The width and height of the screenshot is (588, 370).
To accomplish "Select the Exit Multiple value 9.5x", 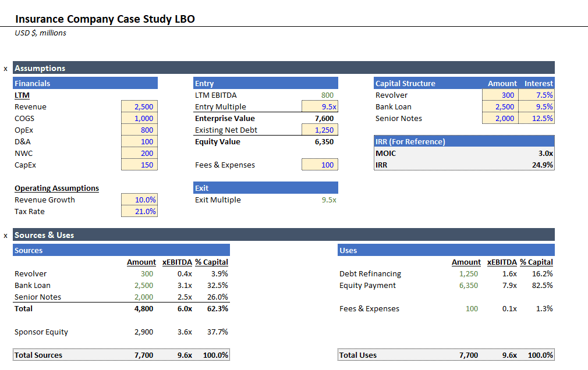I will point(329,200).
